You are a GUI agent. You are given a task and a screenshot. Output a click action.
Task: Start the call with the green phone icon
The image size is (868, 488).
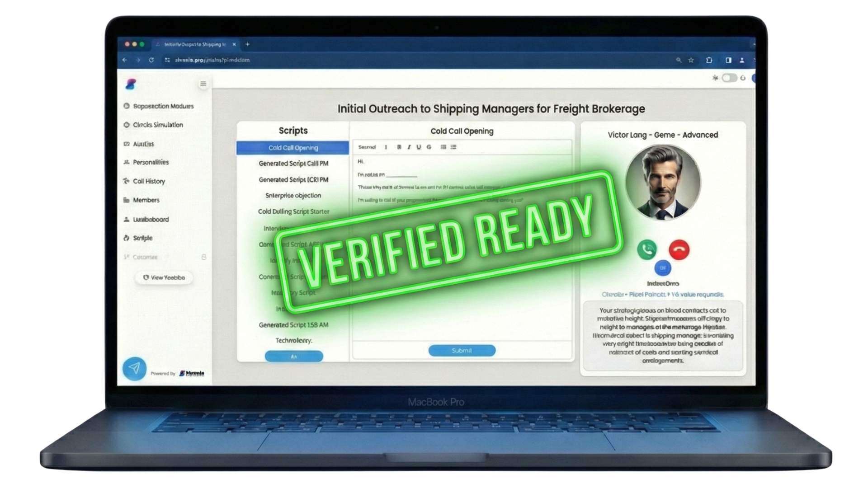click(646, 249)
